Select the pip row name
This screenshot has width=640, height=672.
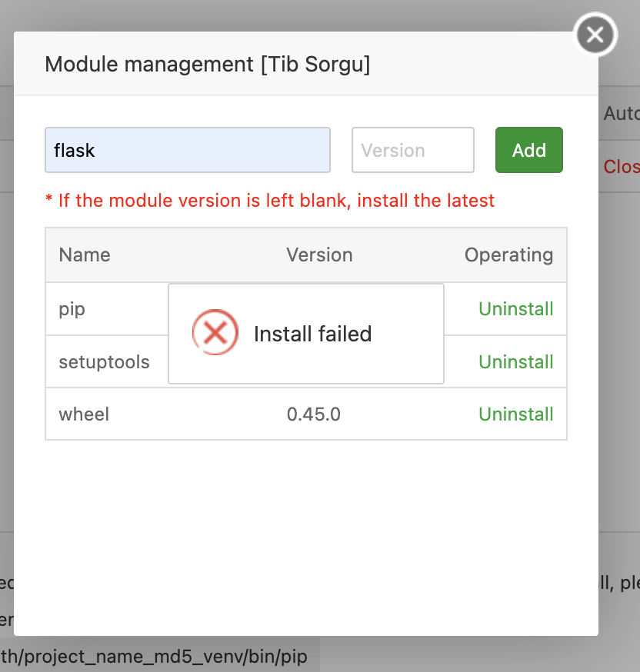[x=72, y=309]
